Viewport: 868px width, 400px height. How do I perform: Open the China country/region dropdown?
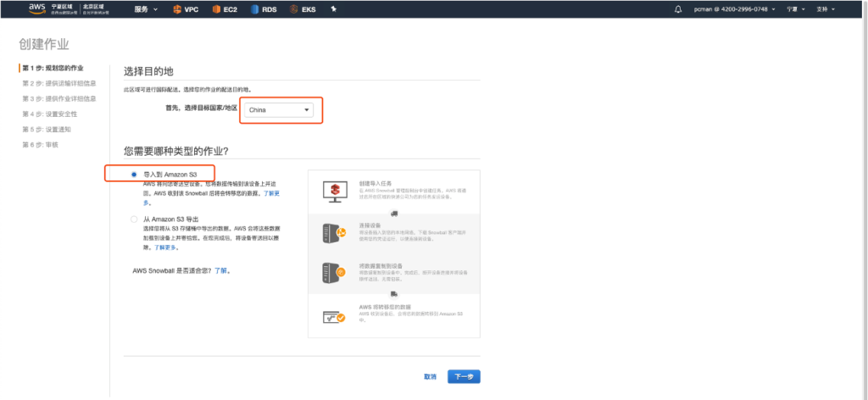click(280, 109)
